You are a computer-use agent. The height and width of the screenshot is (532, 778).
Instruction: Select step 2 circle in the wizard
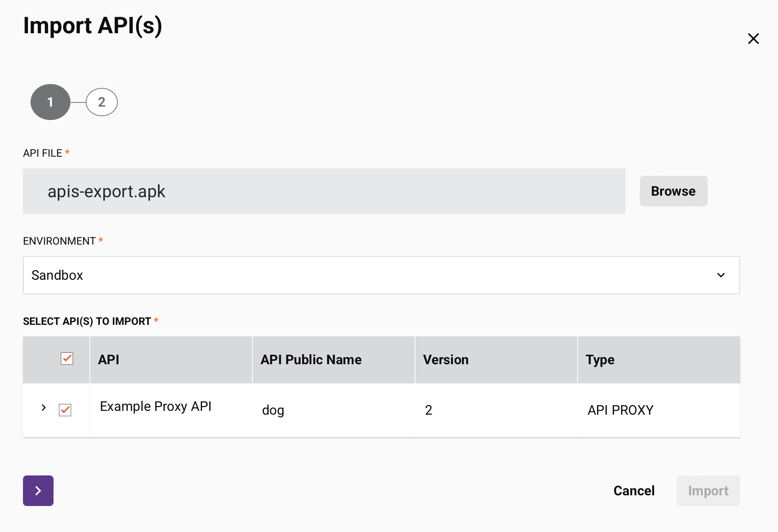pos(101,102)
